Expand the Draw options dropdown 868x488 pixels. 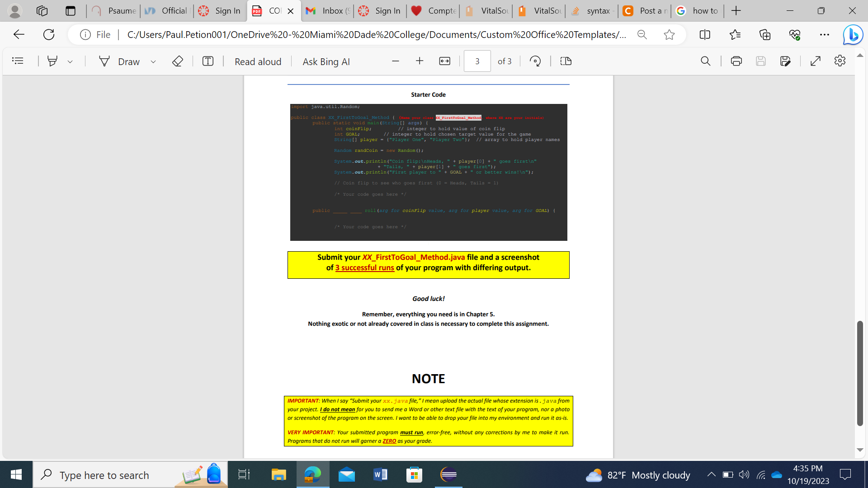click(x=153, y=61)
